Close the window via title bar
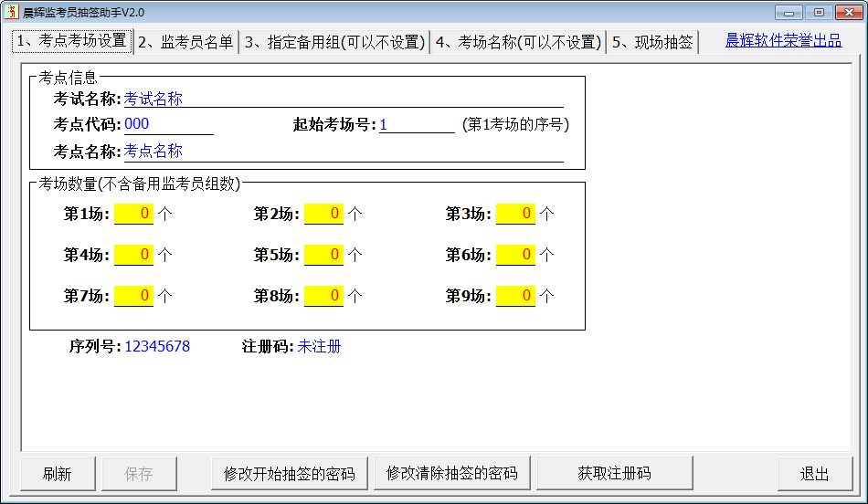 pos(849,12)
